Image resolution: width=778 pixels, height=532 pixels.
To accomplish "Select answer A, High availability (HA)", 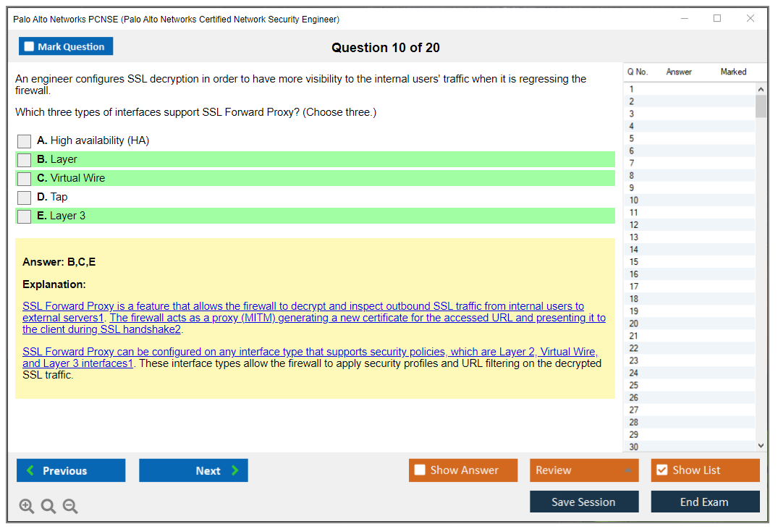I will tap(25, 141).
